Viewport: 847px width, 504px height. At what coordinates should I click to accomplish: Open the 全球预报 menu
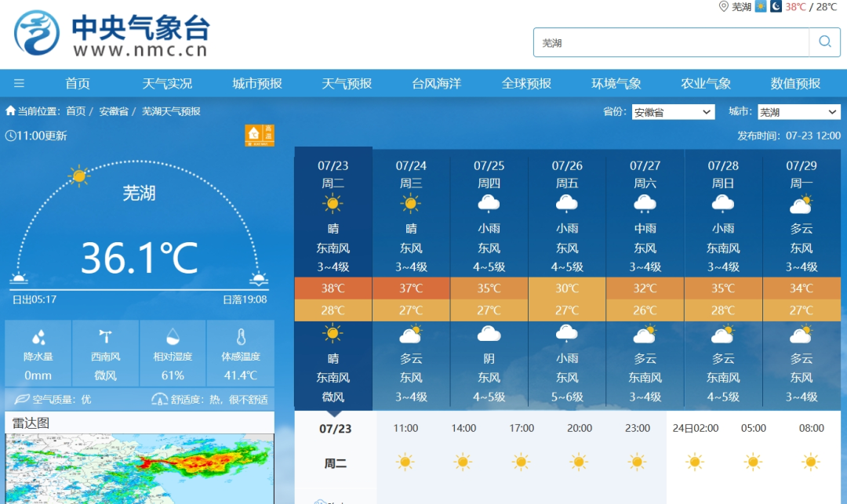click(526, 83)
